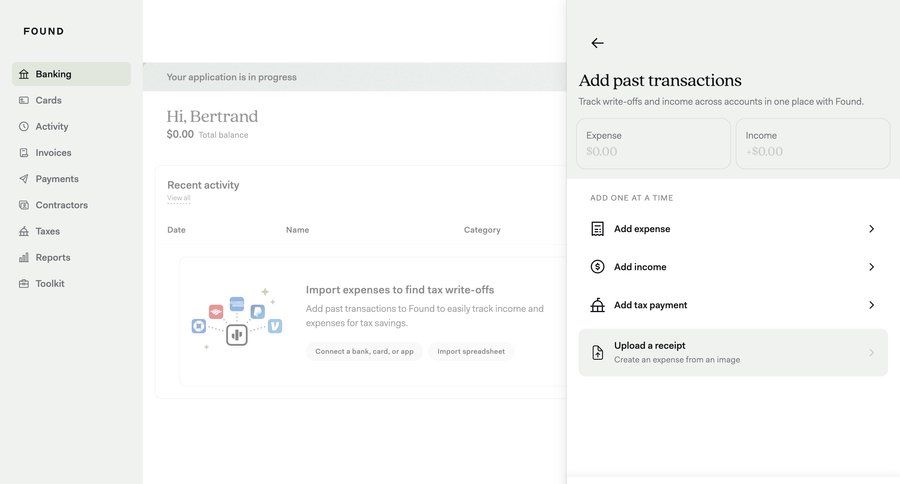Click Connect a bank, card, or app
This screenshot has width=900, height=484.
364,351
